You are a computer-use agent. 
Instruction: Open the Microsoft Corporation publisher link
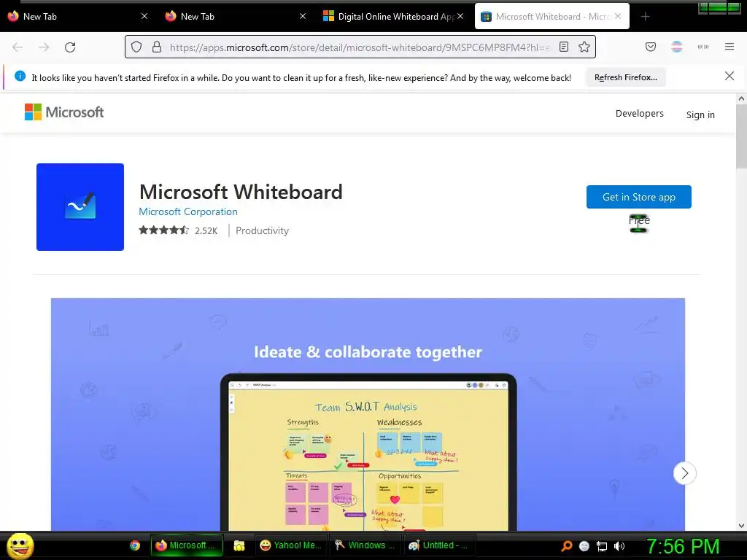(188, 211)
